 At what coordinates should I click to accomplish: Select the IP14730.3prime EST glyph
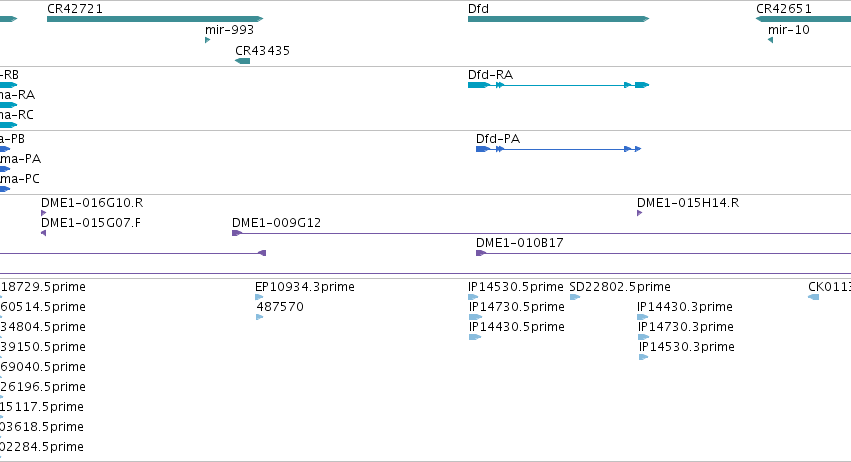pos(644,337)
